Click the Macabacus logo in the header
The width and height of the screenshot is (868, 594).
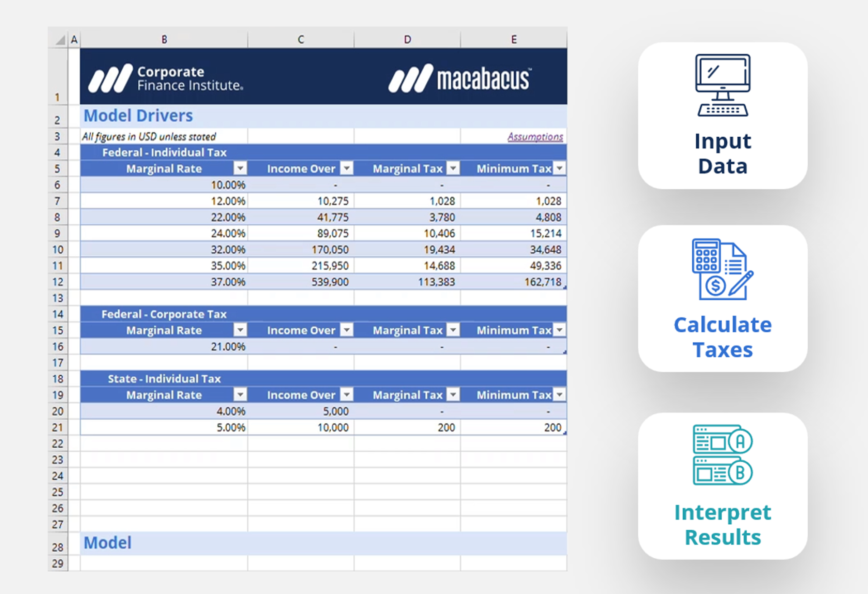tap(459, 78)
